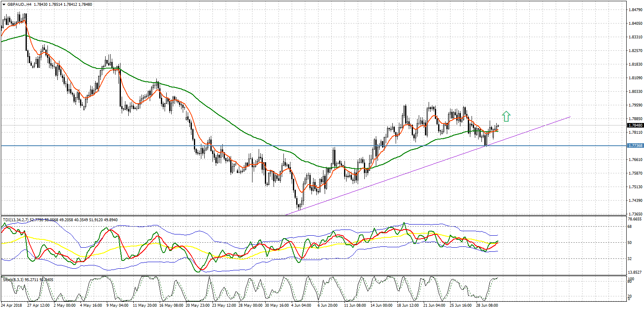Click the 18 Jun 12:00 time label
The image size is (644, 310).
[x=408, y=305]
